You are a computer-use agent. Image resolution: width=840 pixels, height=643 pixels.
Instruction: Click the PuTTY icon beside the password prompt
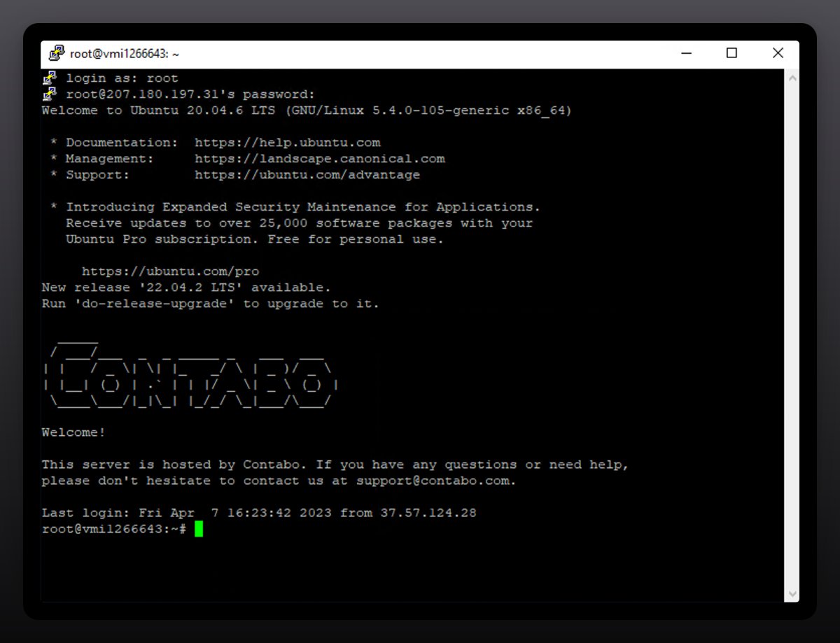50,94
